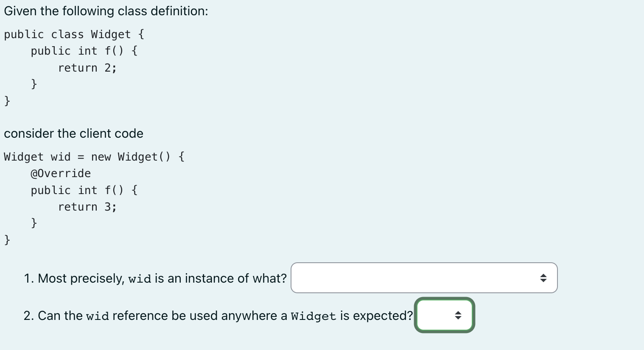Click the word 'Widget' in the class definition
Screen dimensions: 644x350
click(x=111, y=34)
